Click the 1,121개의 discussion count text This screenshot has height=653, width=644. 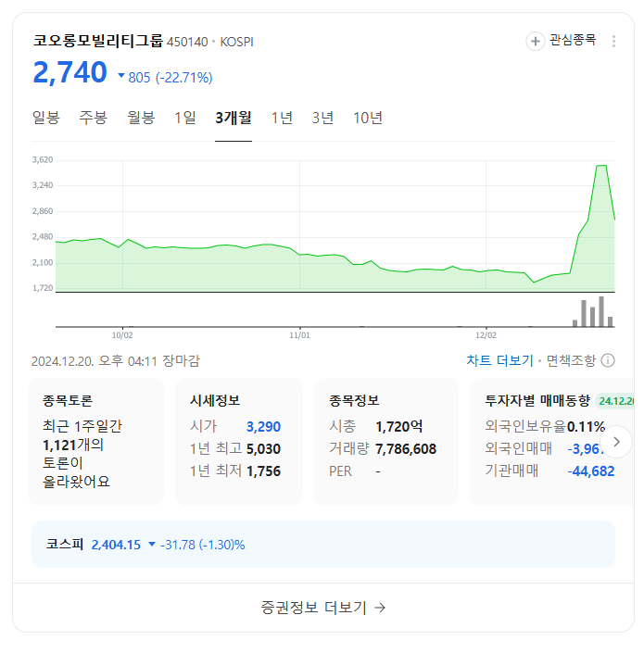point(73,446)
